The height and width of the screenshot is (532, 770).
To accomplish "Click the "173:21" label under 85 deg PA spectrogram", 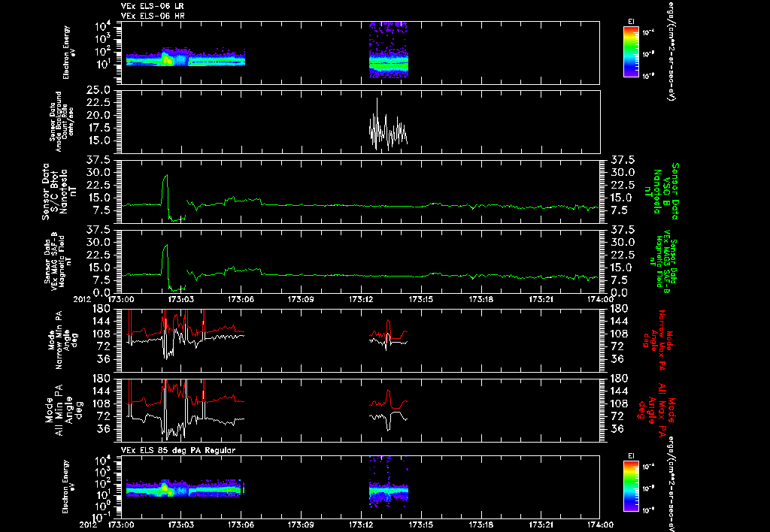I will (541, 524).
